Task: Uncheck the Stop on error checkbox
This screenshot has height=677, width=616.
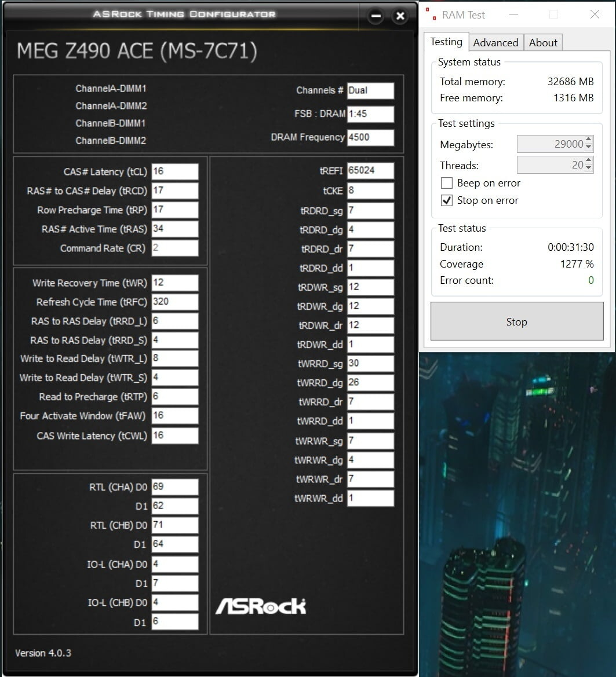Action: 447,200
